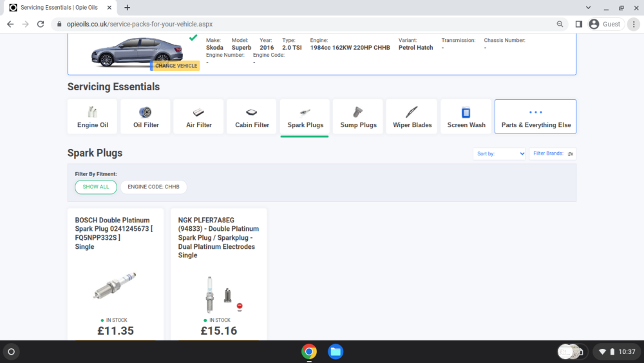Toggle the browser side panel
Screen dimensions: 644x363
tap(579, 25)
